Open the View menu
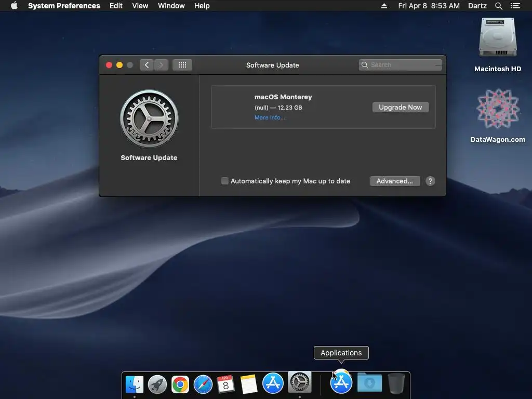532x399 pixels. pos(140,6)
